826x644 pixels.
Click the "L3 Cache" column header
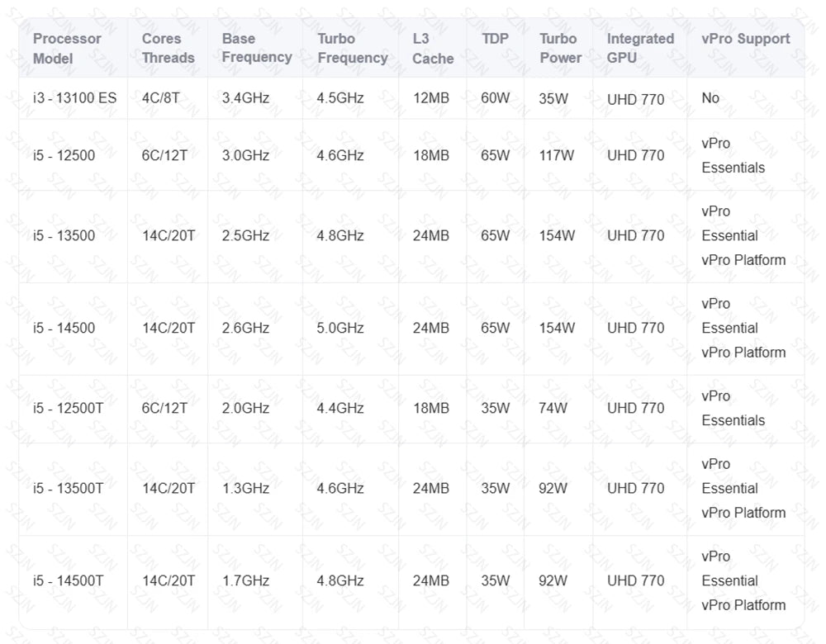pos(433,48)
